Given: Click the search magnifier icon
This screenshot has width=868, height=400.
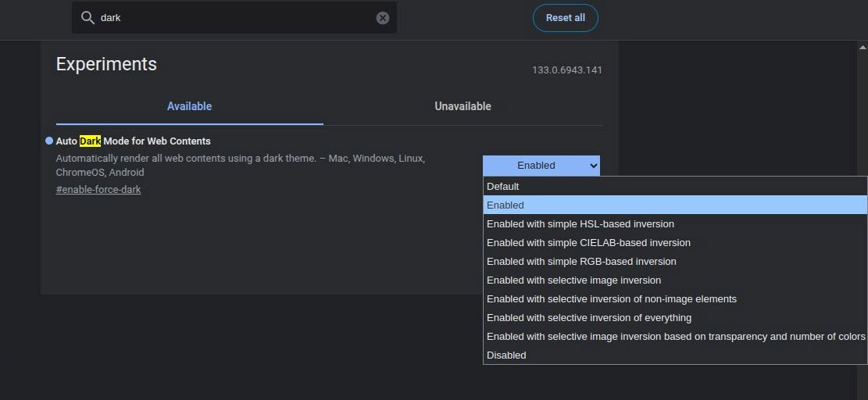Looking at the screenshot, I should point(88,18).
